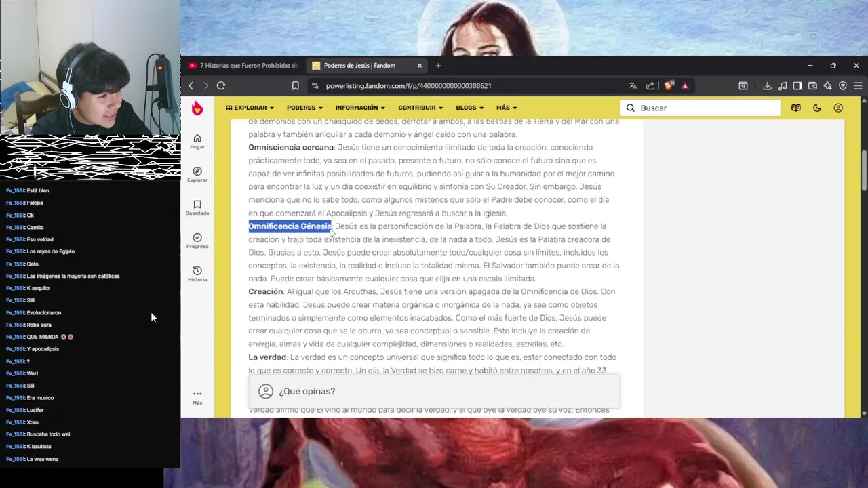This screenshot has width=868, height=488.
Task: Open the Brave VPN shield icon
Action: click(x=843, y=85)
